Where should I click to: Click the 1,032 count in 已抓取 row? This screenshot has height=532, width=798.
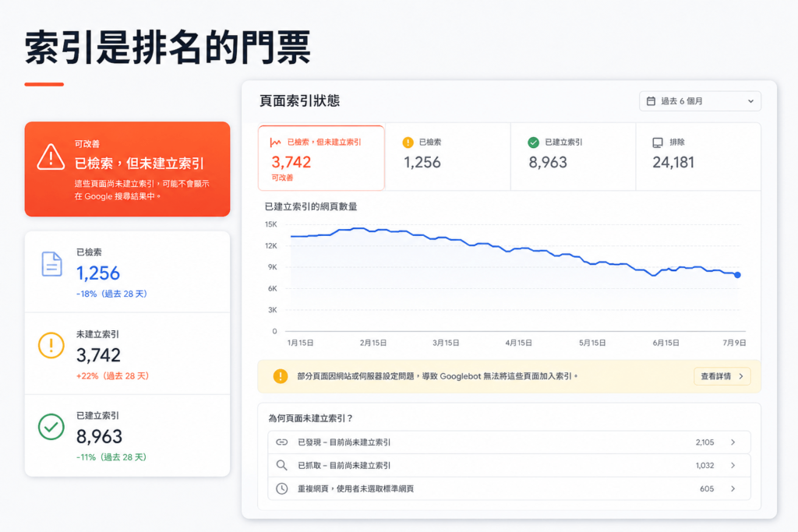704,465
